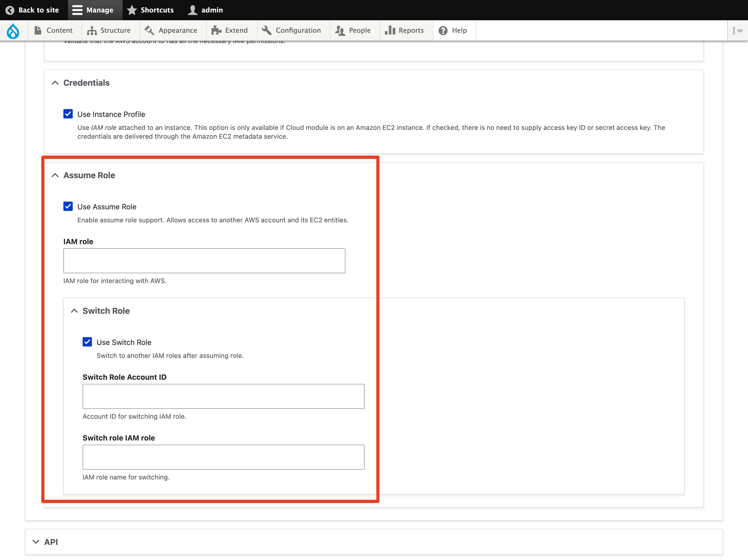Click the admin user silhouette icon
The width and height of the screenshot is (748, 560).
click(192, 10)
